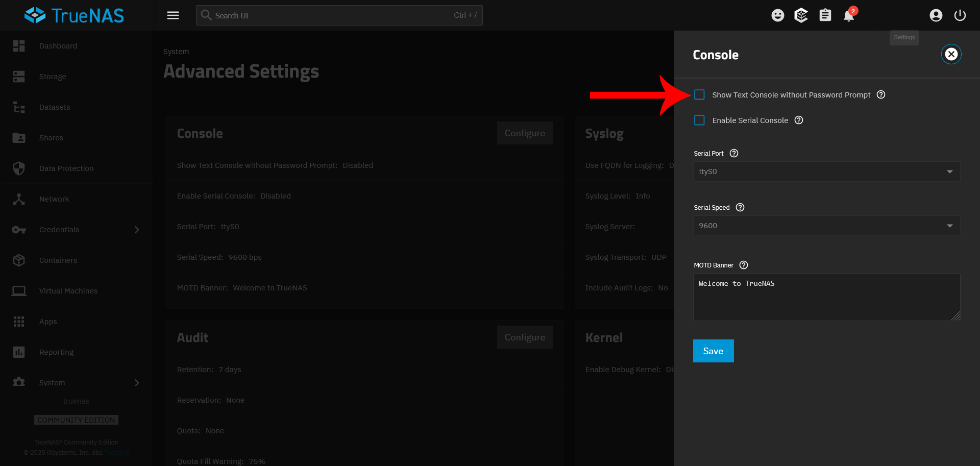Click the Network sidebar icon

(x=19, y=199)
